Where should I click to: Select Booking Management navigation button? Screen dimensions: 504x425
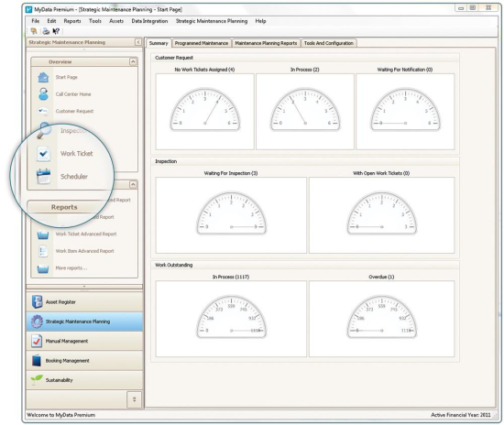click(x=84, y=361)
